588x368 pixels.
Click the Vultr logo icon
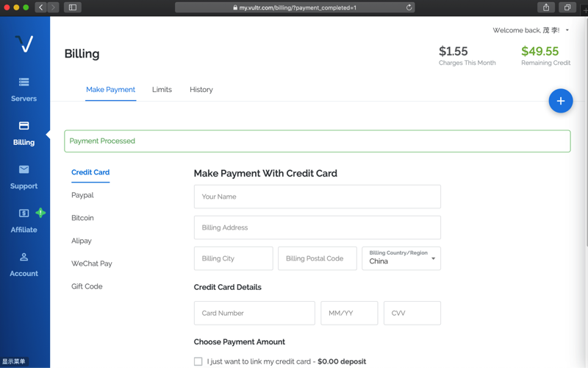pos(24,43)
